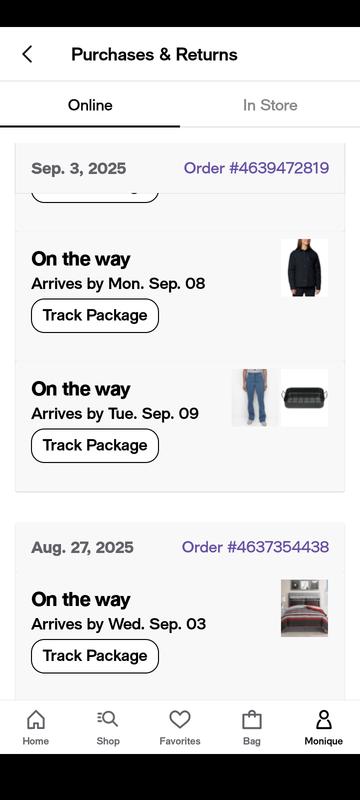Open Order #4637354438 link
Image resolution: width=360 pixels, height=800 pixels.
[x=255, y=547]
